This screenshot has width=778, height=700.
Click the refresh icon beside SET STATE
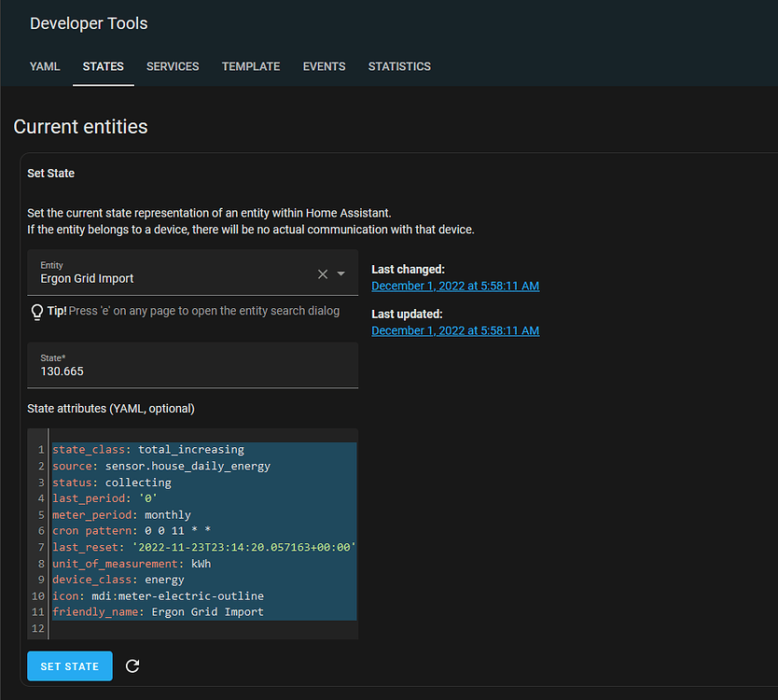tap(132, 666)
